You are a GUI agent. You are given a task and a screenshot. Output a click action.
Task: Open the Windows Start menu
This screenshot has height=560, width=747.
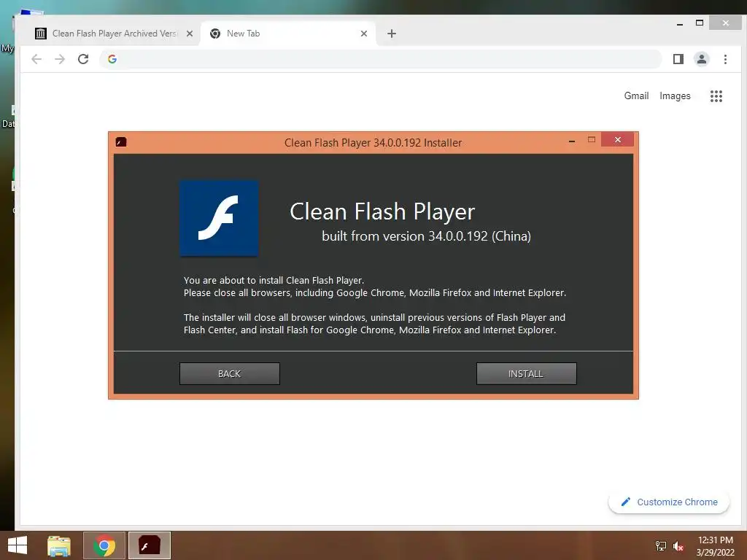tap(18, 545)
